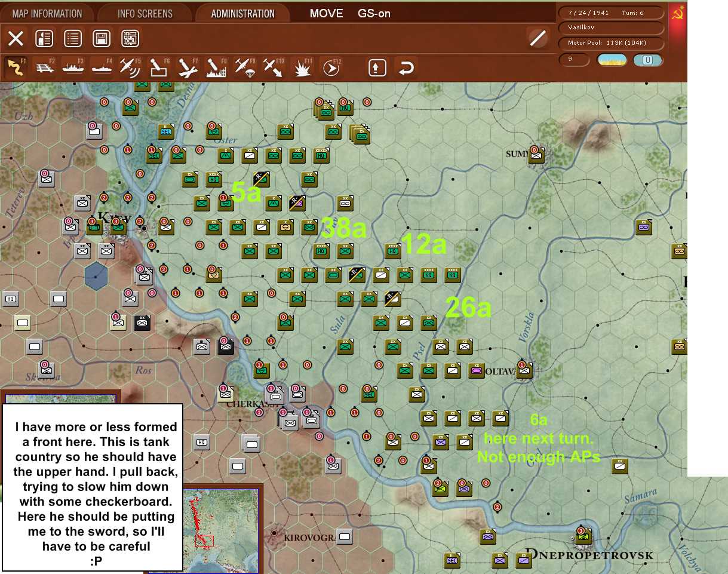
Task: Select the unit on Dnepropetrovsk city
Action: [584, 538]
